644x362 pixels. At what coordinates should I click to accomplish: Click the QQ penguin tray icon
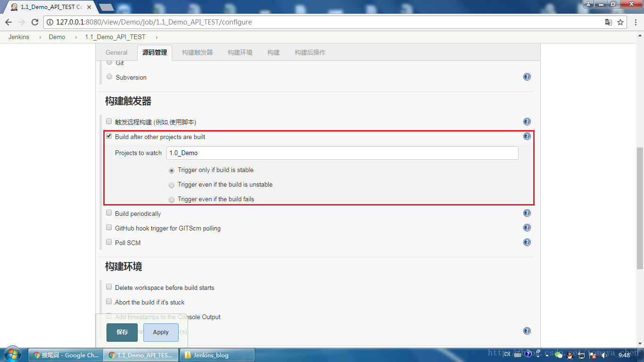570,355
